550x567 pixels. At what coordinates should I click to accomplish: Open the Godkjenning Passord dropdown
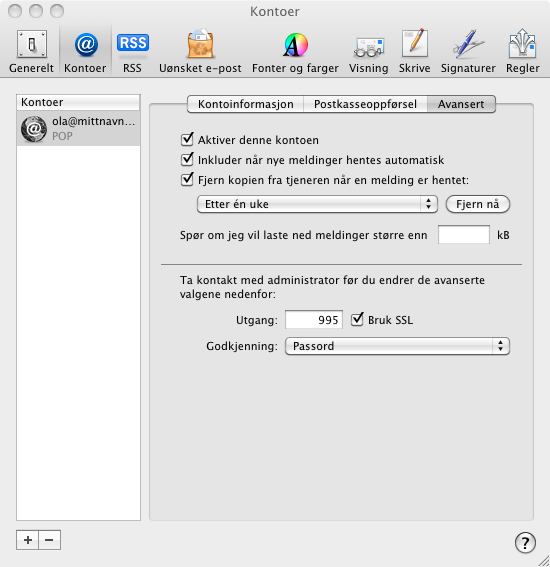[397, 346]
